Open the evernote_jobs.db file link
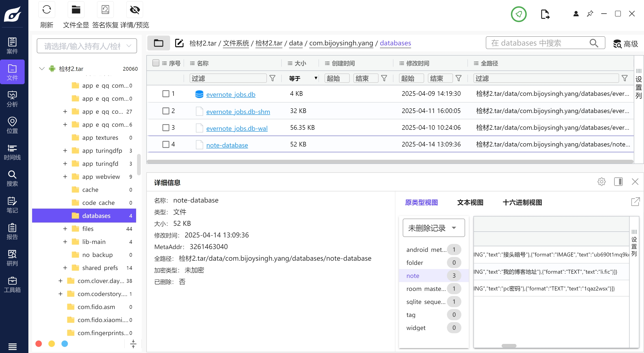This screenshot has height=353, width=644. click(x=231, y=94)
